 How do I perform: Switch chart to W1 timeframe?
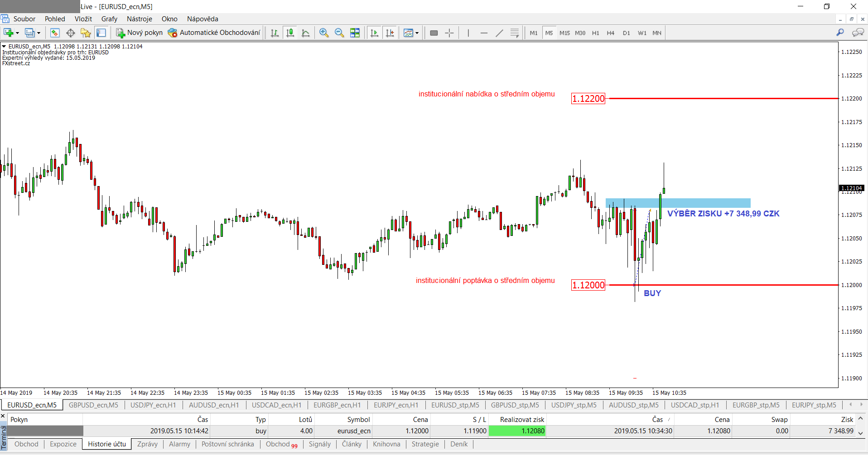[x=642, y=33]
